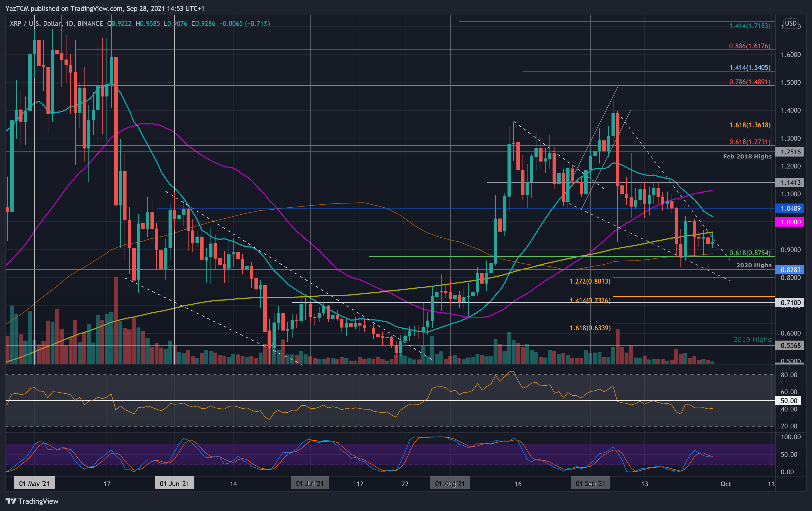Click the magenta 1.0000 price label
Screen dimensions: 812x511
click(x=790, y=222)
